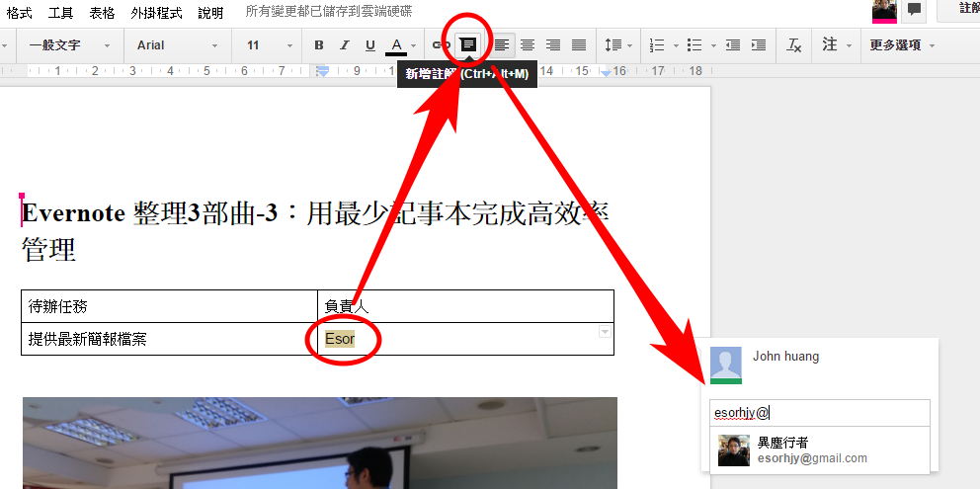Open the 工具 menu

coord(60,12)
